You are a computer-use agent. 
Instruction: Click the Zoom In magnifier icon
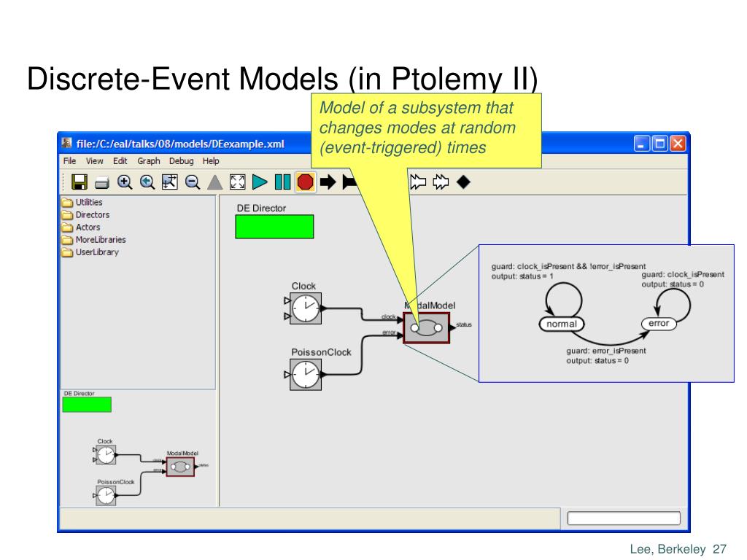[125, 182]
